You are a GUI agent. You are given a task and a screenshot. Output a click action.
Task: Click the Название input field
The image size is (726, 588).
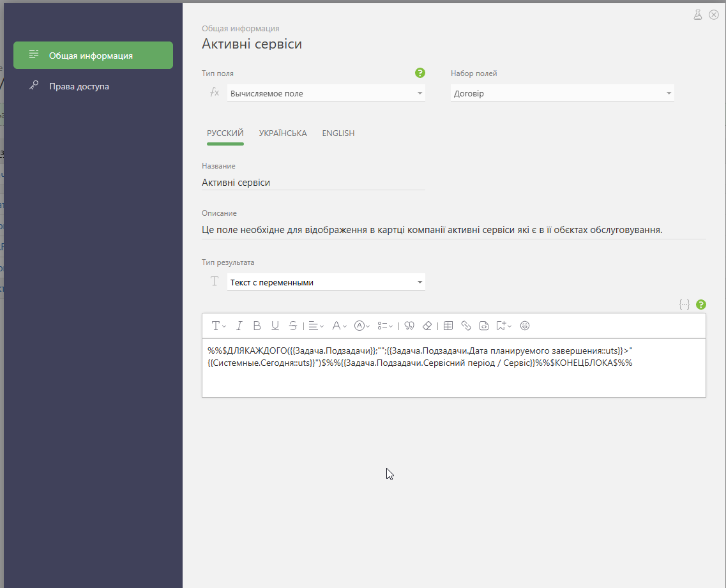tap(313, 183)
